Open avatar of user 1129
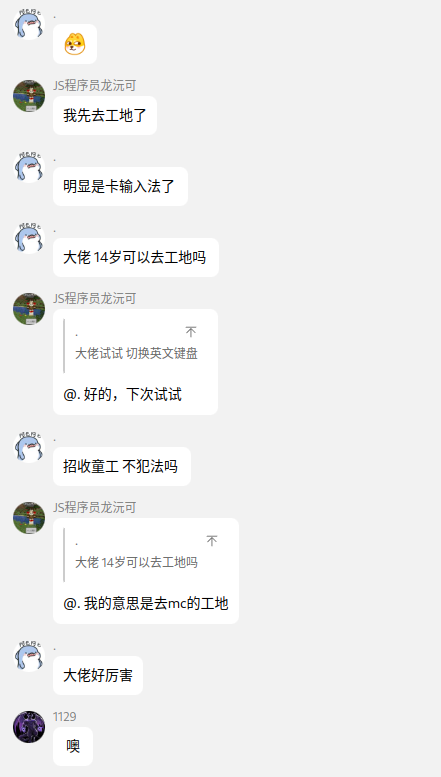This screenshot has width=441, height=777. pyautogui.click(x=29, y=727)
